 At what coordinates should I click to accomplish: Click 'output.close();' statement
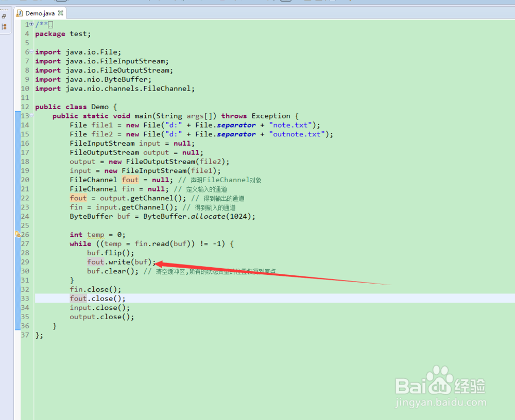[102, 317]
